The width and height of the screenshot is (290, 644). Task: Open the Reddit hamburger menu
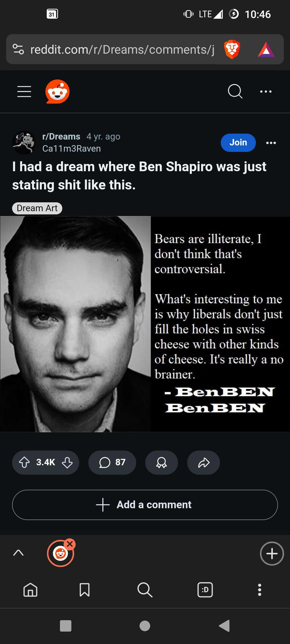tap(24, 92)
